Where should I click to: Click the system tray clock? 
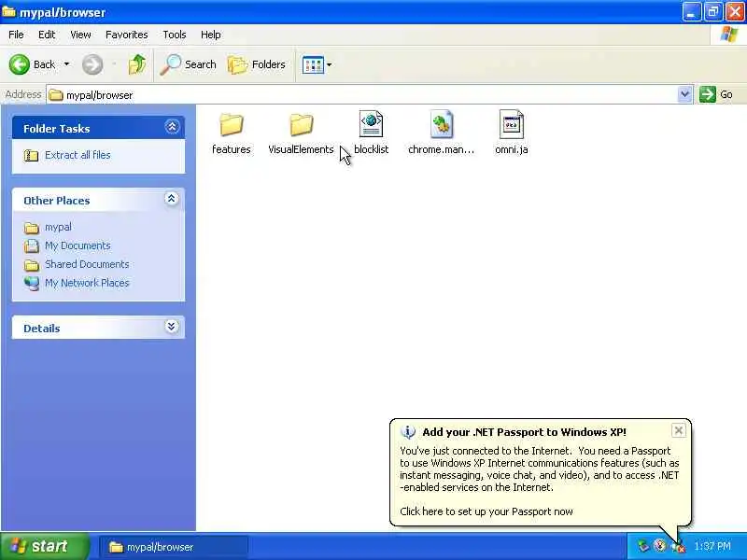(712, 546)
